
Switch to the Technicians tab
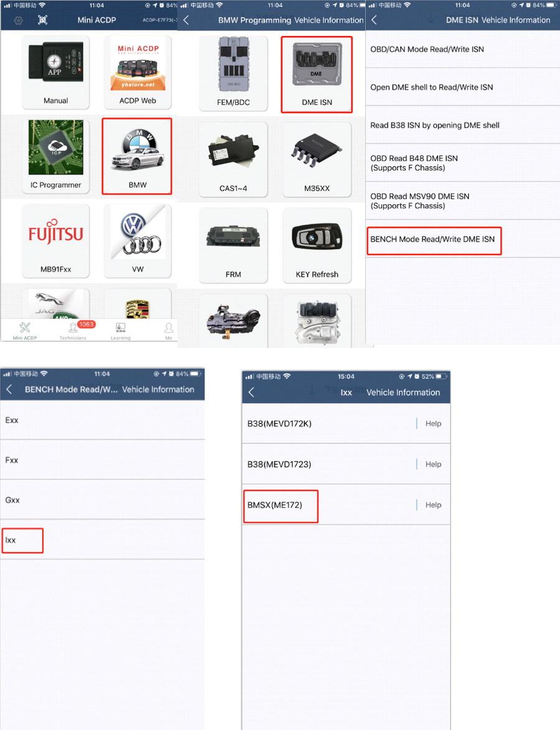click(73, 330)
